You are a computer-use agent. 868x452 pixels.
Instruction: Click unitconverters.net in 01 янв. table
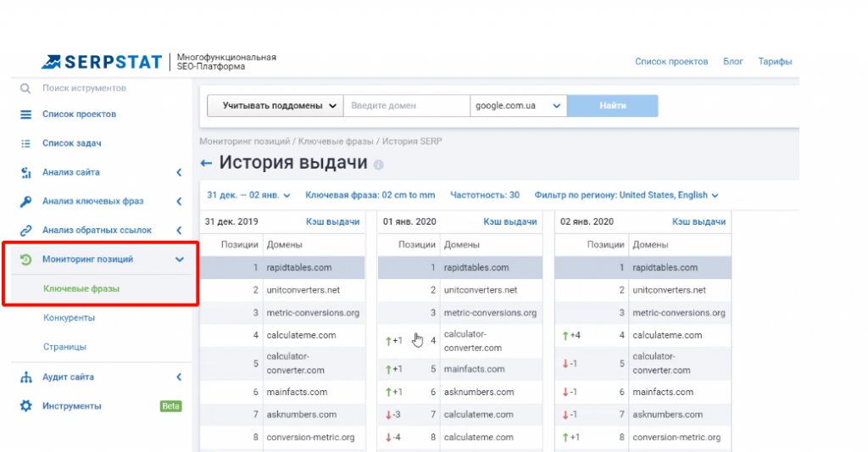tap(481, 290)
